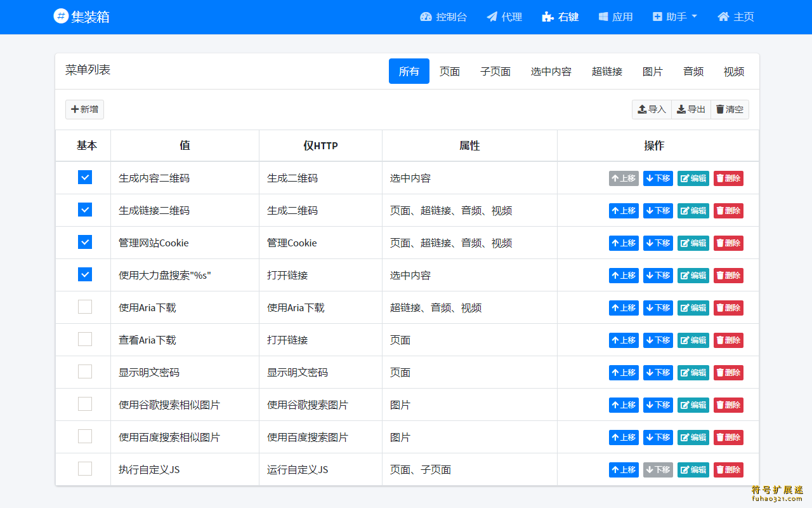Move 生成内容二维码 down with 下移

tap(658, 178)
